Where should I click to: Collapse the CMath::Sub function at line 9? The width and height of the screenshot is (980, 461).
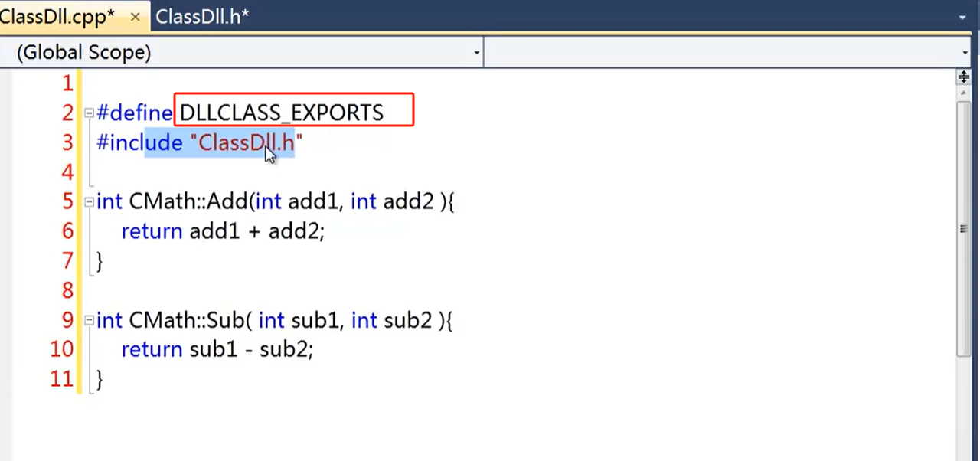(x=89, y=320)
